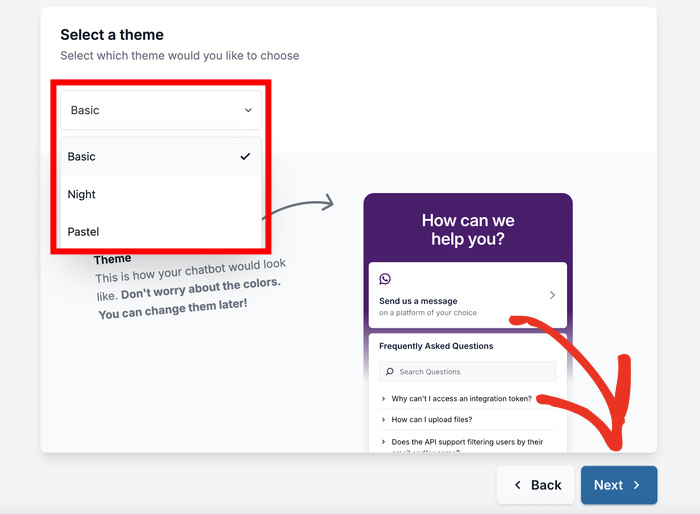This screenshot has height=514, width=700.
Task: Click the WhatsApp icon in chatbot preview
Action: (x=385, y=279)
